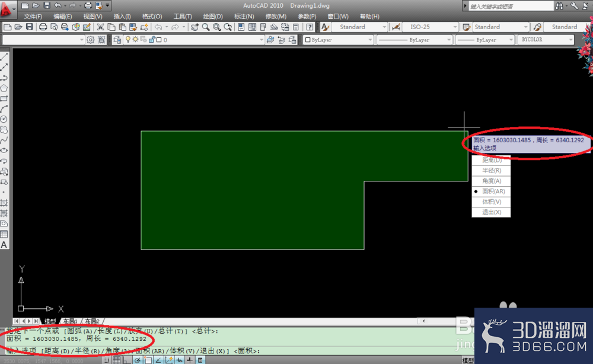This screenshot has width=593, height=364.
Task: Expand quick access toolbar customize arrow
Action: [x=108, y=6]
